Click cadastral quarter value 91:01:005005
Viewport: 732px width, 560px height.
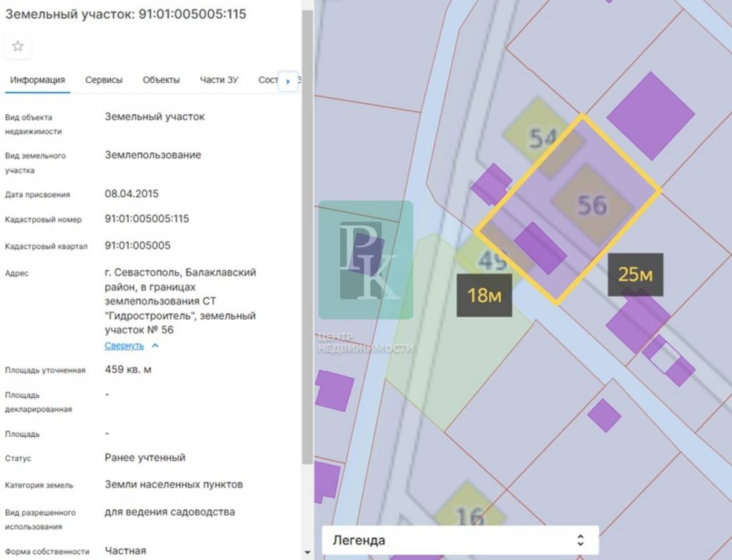[137, 246]
